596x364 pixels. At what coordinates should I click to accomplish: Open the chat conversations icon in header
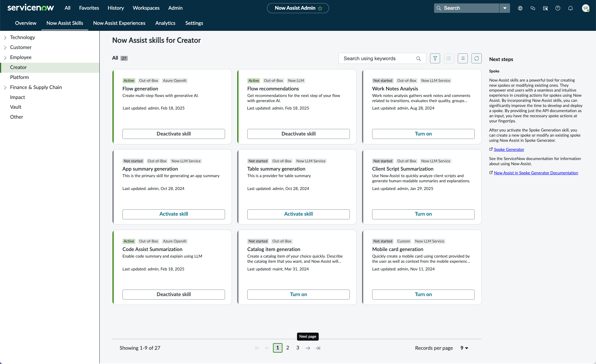tap(533, 8)
